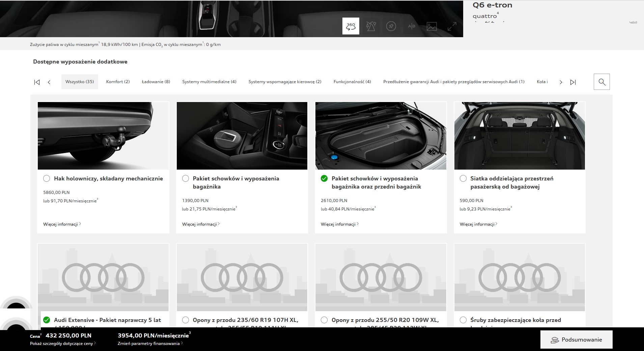Screen dimensions: 644x351
Task: Switch to Komfort (2) tab
Action: click(118, 82)
